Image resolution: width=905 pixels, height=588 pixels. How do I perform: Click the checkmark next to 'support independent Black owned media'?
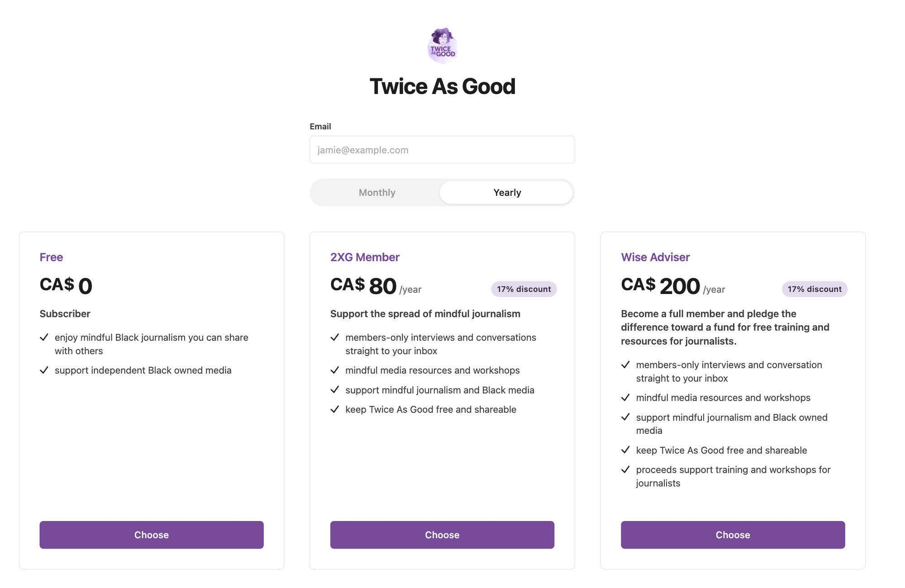tap(44, 370)
